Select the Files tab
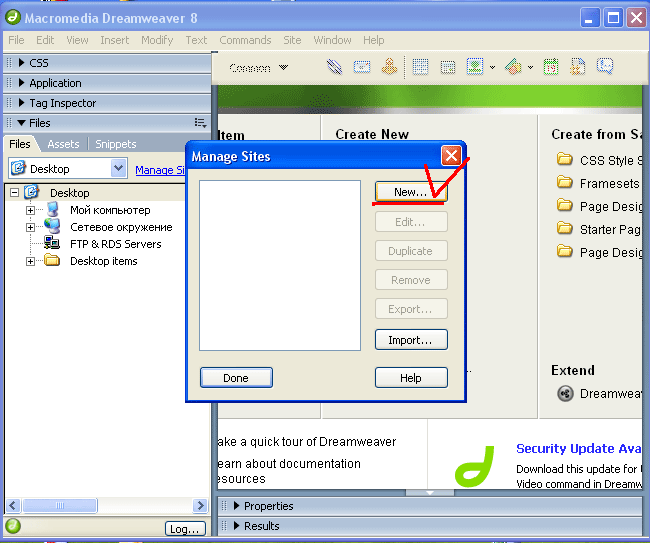 [x=19, y=144]
